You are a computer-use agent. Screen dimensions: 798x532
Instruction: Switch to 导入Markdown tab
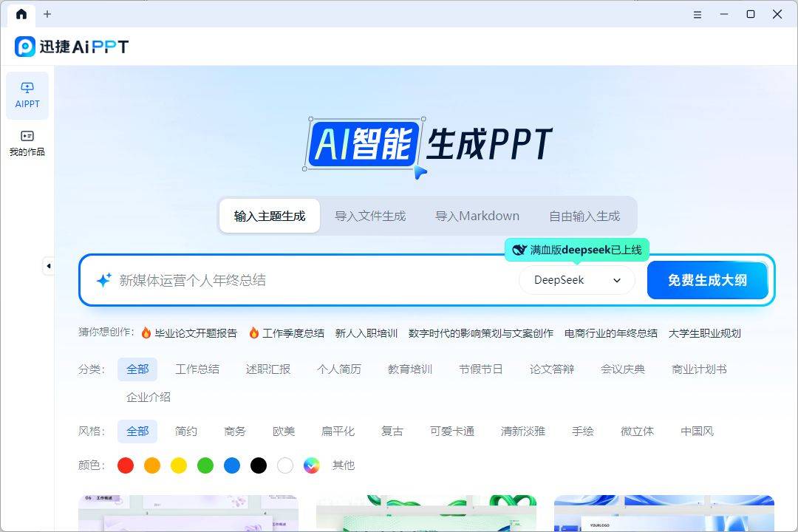click(477, 216)
